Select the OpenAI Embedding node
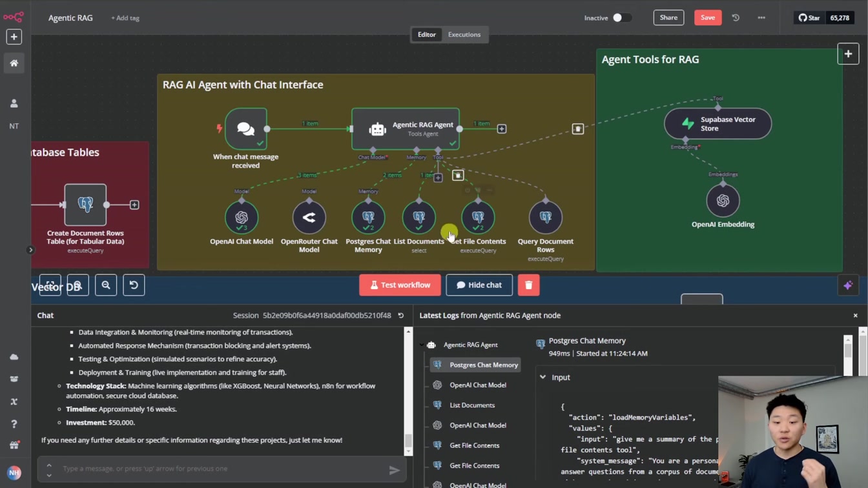868x488 pixels. coord(723,201)
